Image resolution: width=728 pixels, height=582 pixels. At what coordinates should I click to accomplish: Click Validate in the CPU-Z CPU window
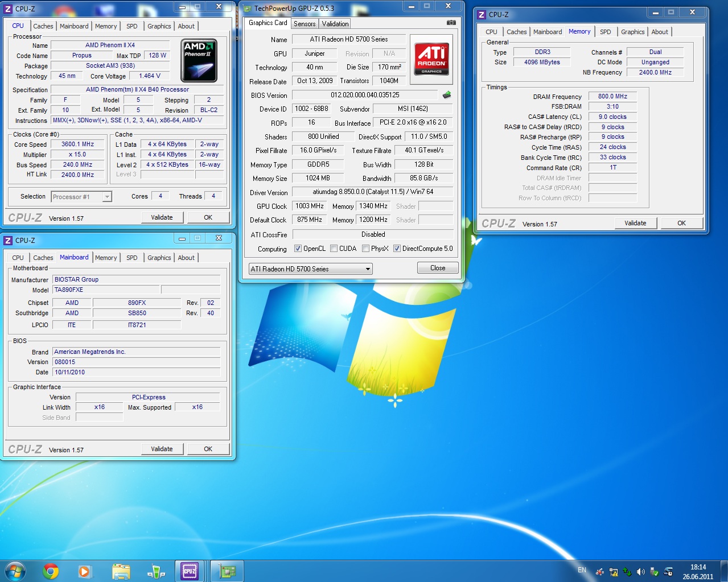tap(162, 217)
